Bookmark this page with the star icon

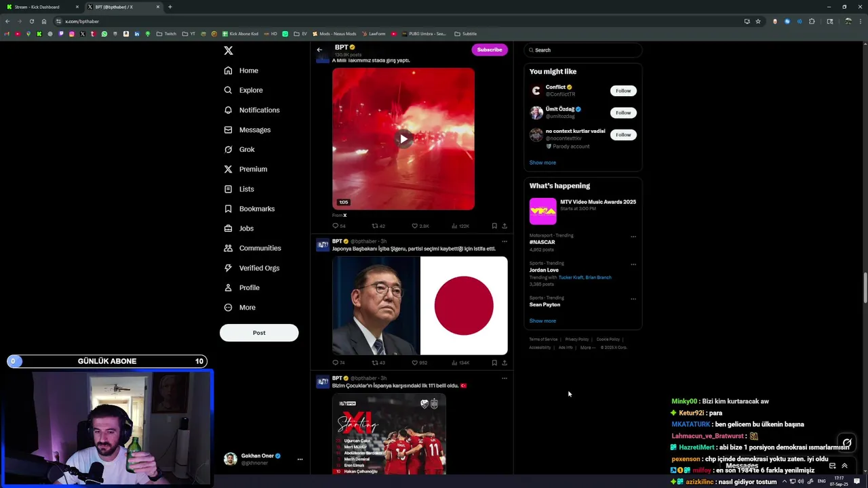point(758,21)
